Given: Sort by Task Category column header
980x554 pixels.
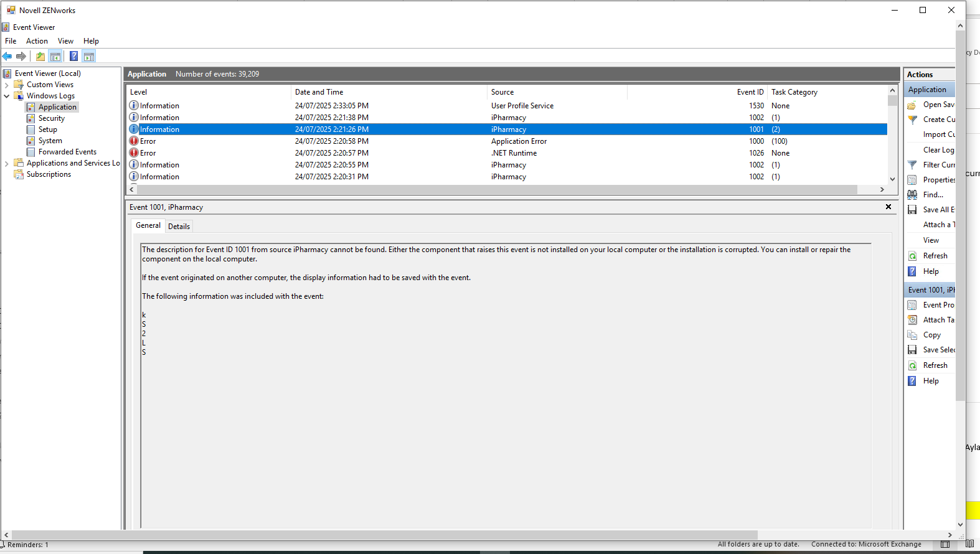Looking at the screenshot, I should [827, 92].
